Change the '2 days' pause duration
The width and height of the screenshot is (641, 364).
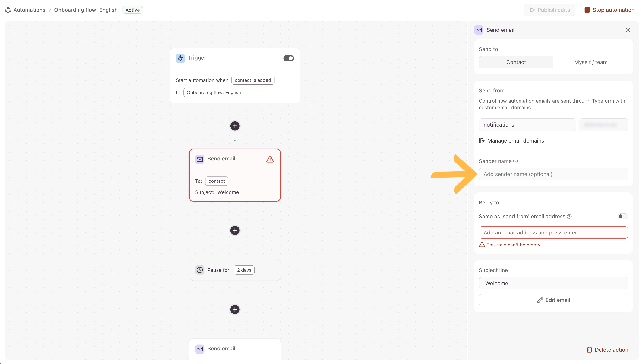[x=244, y=270]
